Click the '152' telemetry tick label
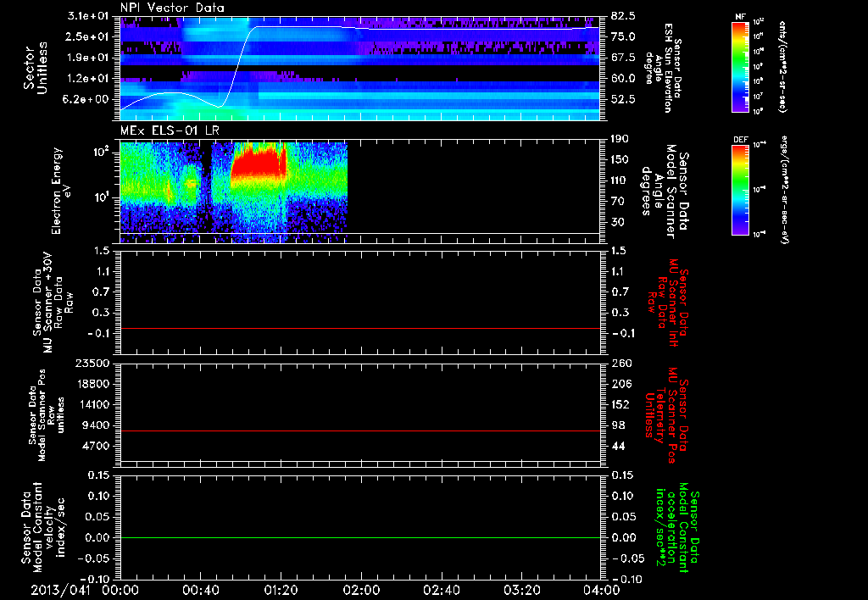Viewport: 868px width, 600px height. click(620, 404)
